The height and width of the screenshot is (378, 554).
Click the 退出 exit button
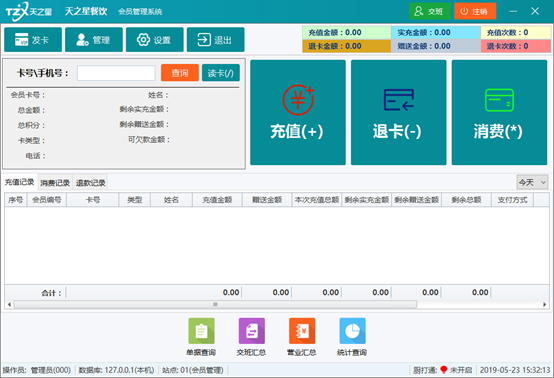tap(216, 40)
